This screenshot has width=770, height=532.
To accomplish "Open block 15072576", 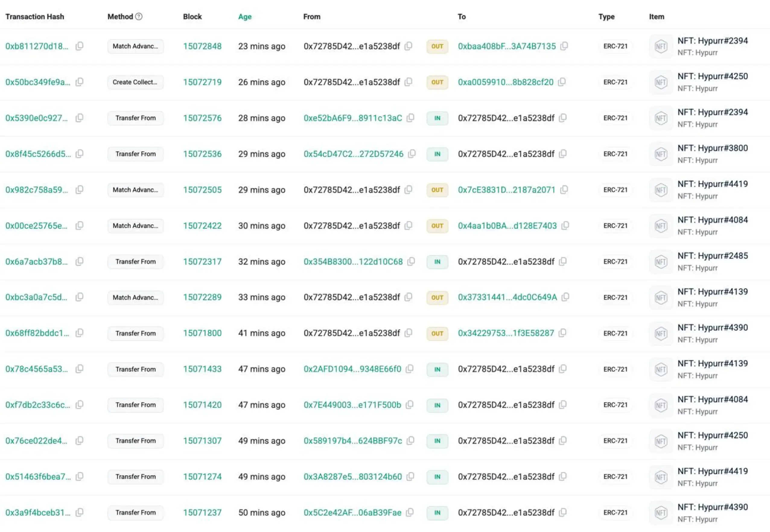I will click(202, 118).
